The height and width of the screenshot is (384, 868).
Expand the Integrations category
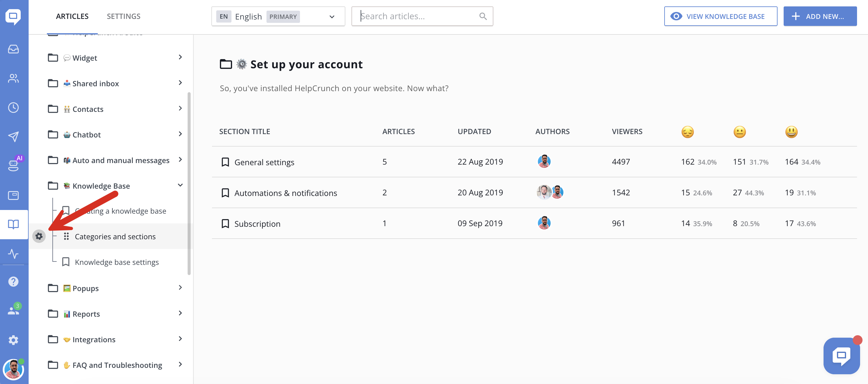pyautogui.click(x=180, y=339)
